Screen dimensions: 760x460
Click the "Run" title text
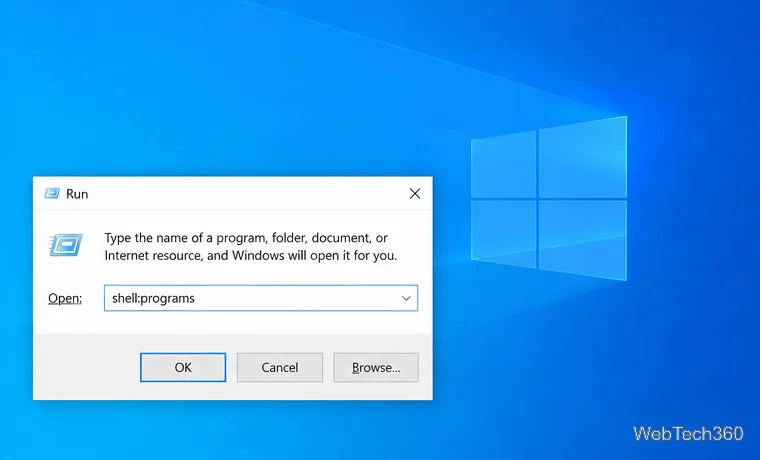(77, 194)
